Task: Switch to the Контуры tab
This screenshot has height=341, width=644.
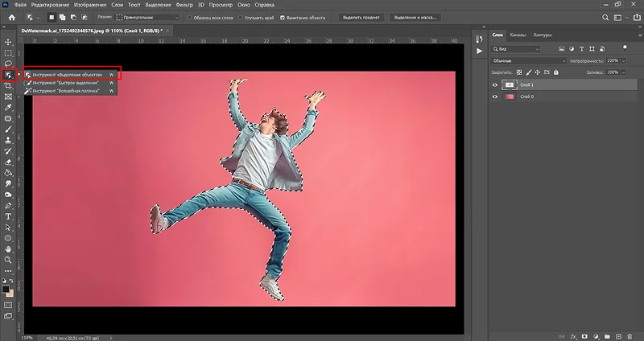Action: pyautogui.click(x=542, y=35)
